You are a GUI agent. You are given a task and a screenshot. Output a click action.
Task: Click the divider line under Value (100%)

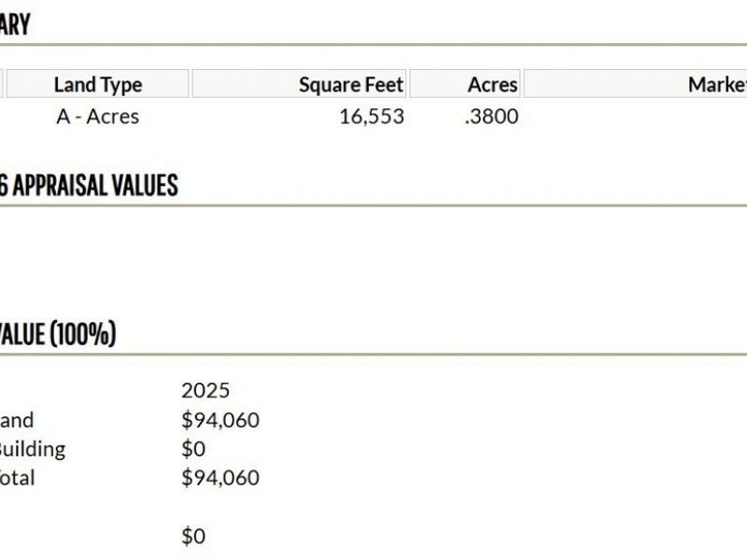click(373, 355)
